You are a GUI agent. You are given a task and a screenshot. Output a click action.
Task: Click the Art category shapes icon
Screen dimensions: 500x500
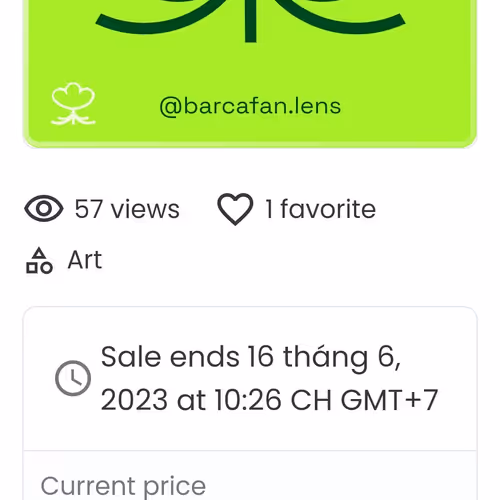39,261
